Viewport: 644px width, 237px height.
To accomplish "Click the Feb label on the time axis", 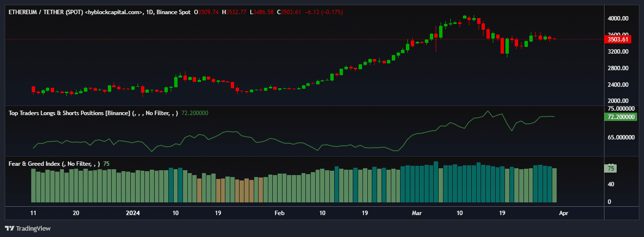I will (279, 213).
